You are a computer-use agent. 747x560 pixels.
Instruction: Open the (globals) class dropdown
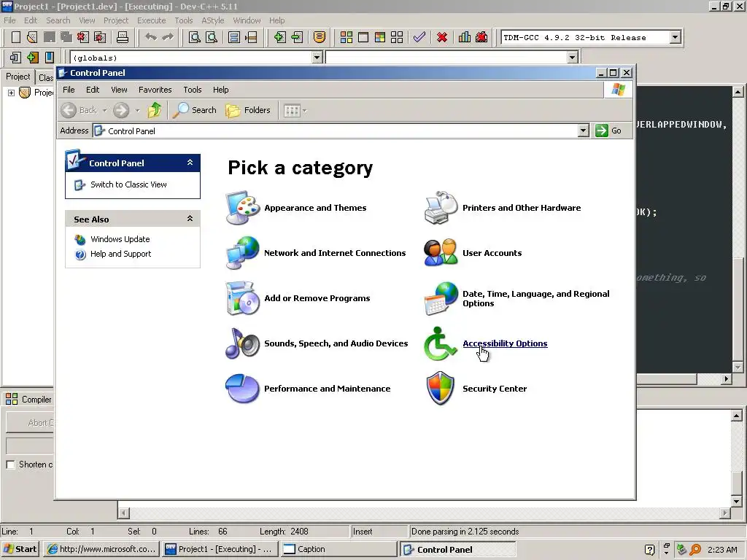pos(317,58)
